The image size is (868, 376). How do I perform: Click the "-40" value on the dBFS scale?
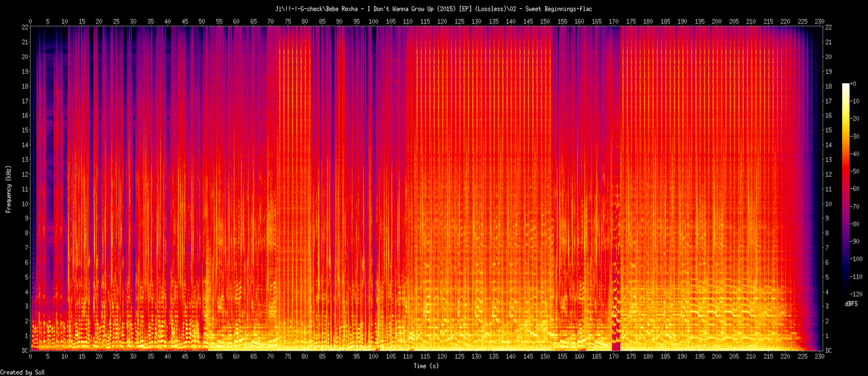pyautogui.click(x=856, y=154)
